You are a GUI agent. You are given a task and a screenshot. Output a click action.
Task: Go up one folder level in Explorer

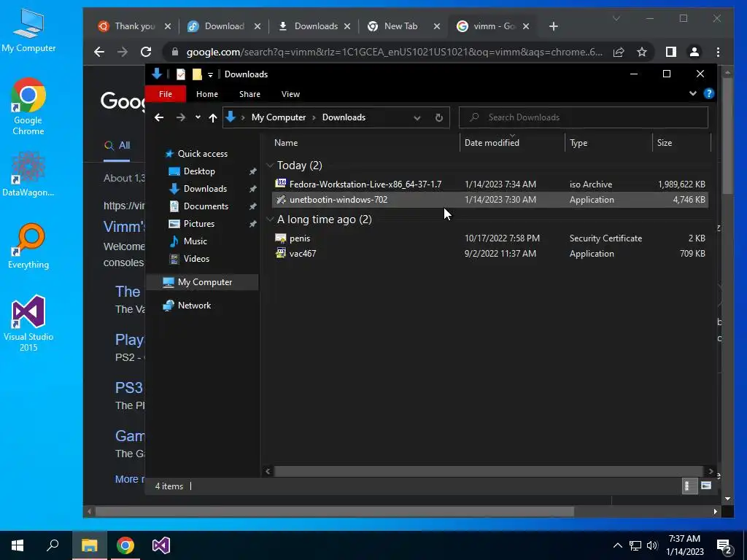213,117
